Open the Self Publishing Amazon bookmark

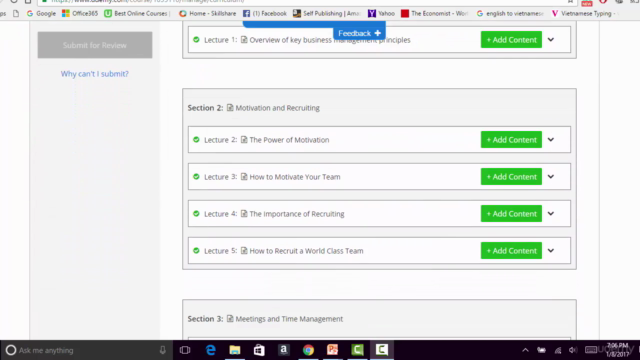point(327,13)
